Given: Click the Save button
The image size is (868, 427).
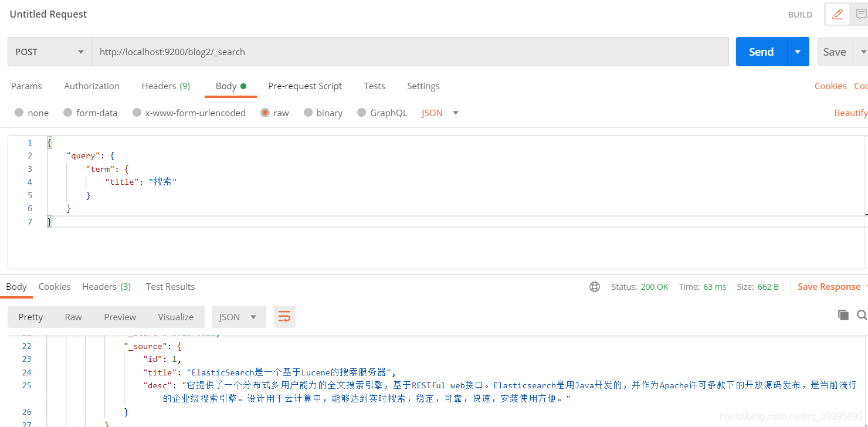Looking at the screenshot, I should click(x=835, y=52).
